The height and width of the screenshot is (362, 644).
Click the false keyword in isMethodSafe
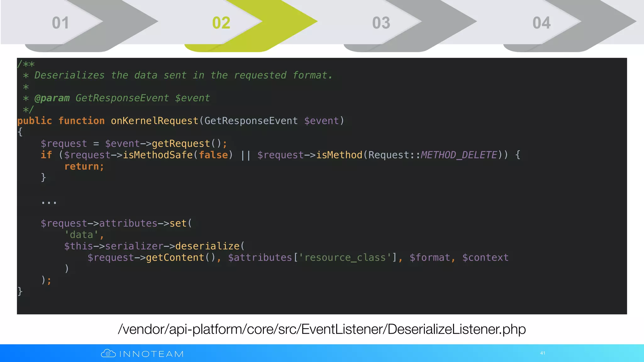point(214,155)
